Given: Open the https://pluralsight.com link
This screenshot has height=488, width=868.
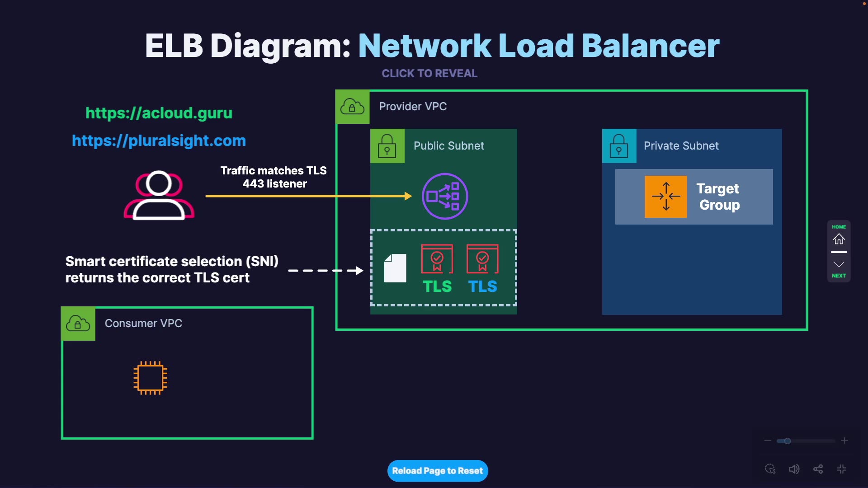Looking at the screenshot, I should click(159, 141).
